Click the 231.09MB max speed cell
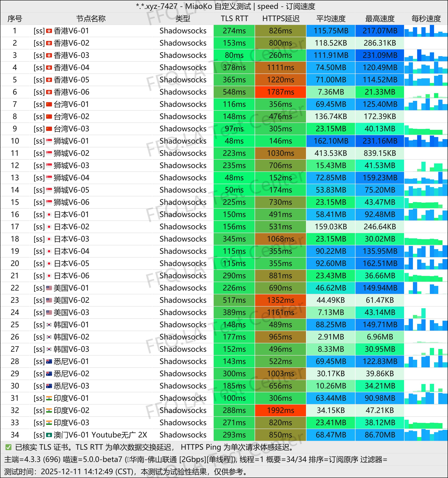Image resolution: width=448 pixels, height=478 pixels. point(380,55)
